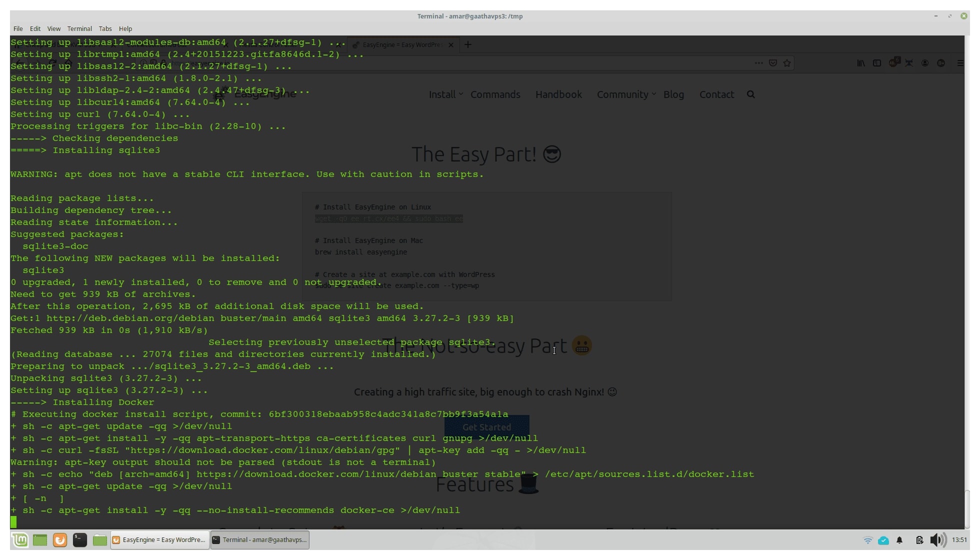Click the extension icon with badge 5

(x=894, y=62)
